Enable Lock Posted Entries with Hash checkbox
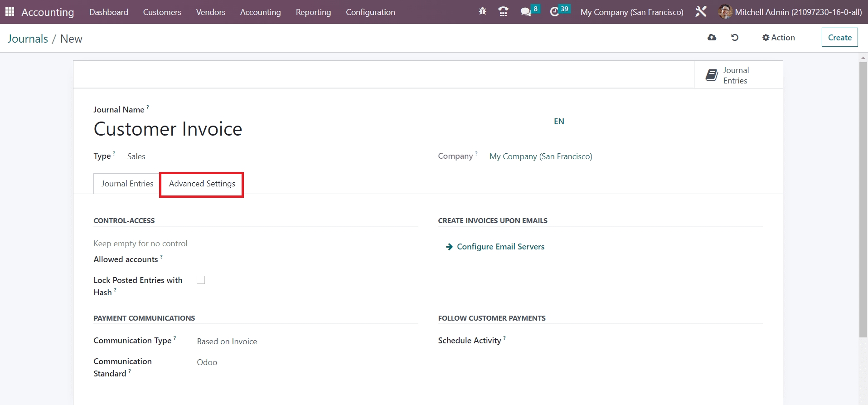Image resolution: width=868 pixels, height=405 pixels. click(x=201, y=280)
